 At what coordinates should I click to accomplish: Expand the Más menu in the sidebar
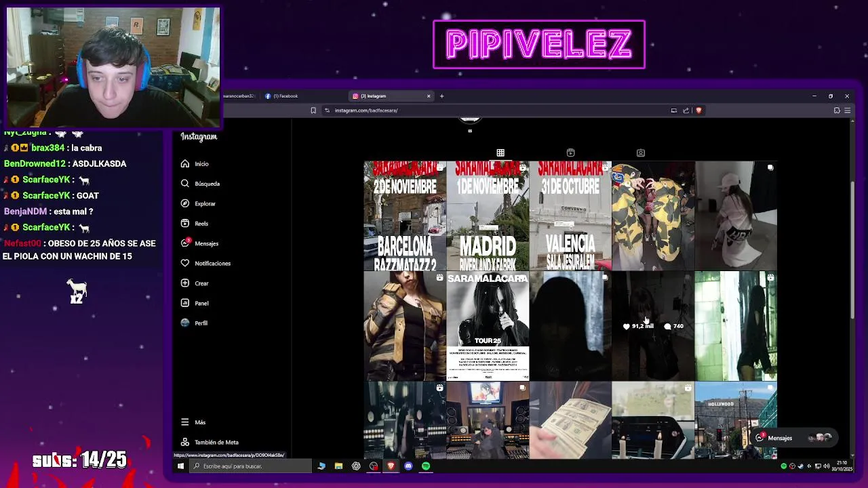pos(193,422)
